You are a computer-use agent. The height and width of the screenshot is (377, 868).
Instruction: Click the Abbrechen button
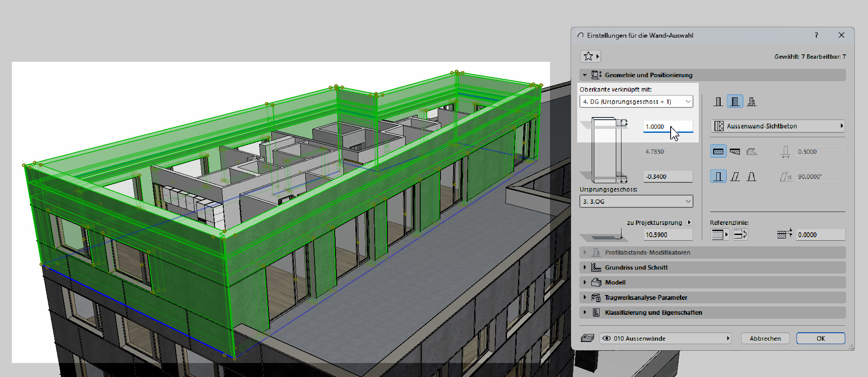click(x=765, y=338)
